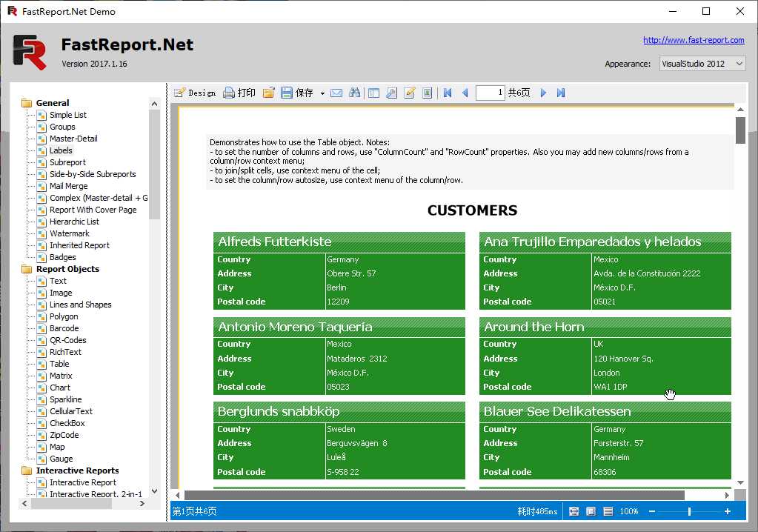
Task: Open the Sparkline demo
Action: coord(66,399)
